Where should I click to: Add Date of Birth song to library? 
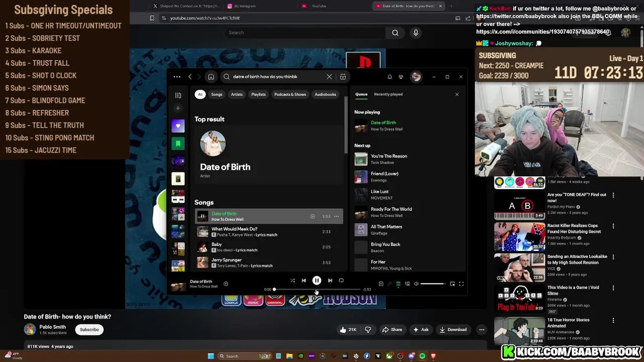coord(312,217)
